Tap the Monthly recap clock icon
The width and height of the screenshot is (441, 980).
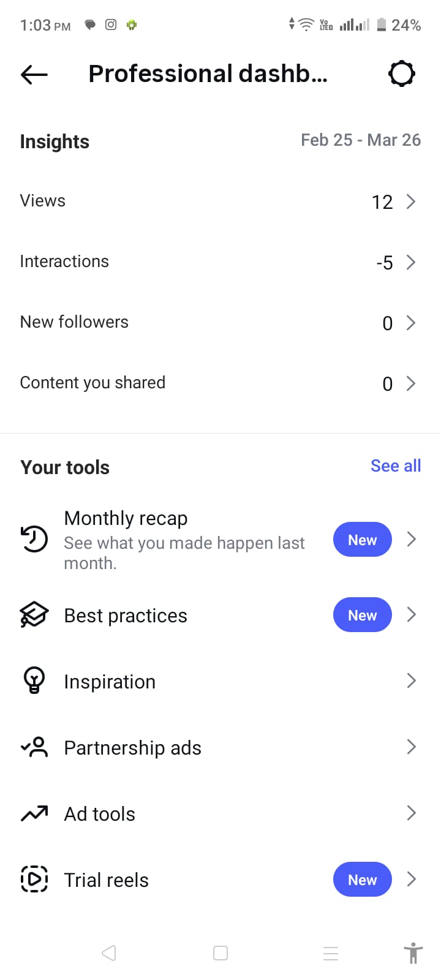click(x=34, y=539)
